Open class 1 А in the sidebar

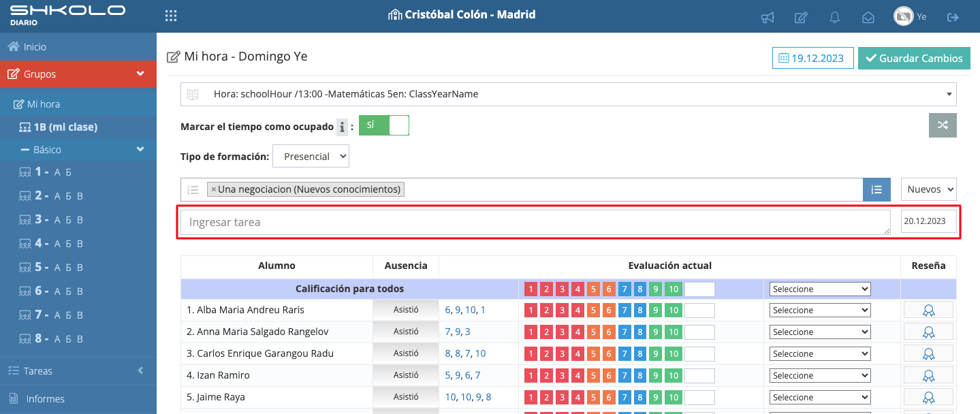pos(58,172)
